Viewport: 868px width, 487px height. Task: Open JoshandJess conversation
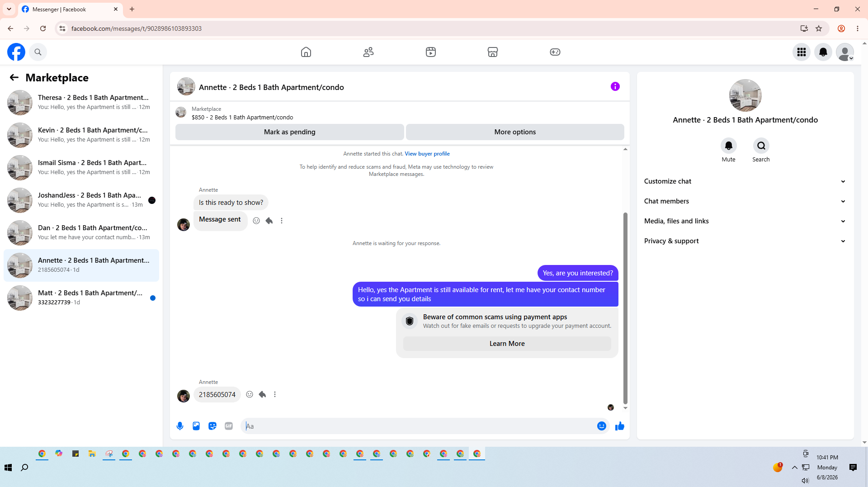[81, 200]
